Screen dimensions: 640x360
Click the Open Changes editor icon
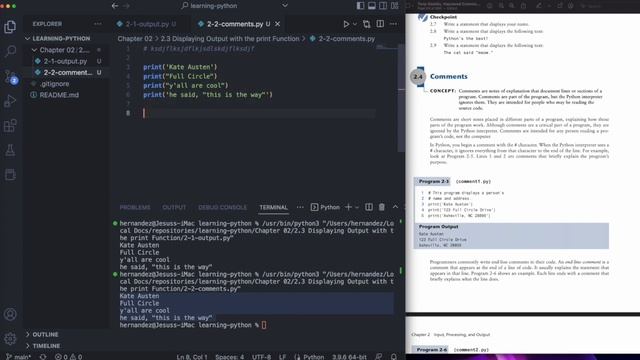pyautogui.click(x=367, y=24)
